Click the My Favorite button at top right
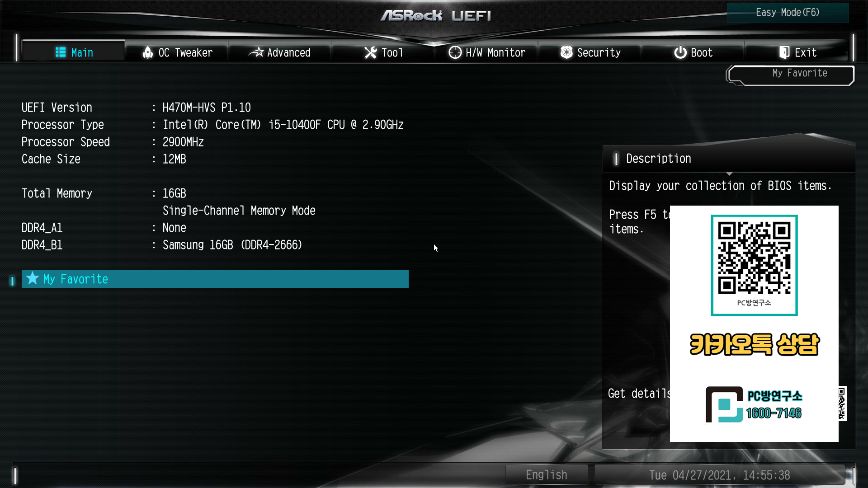Viewport: 868px width, 488px height. click(799, 73)
